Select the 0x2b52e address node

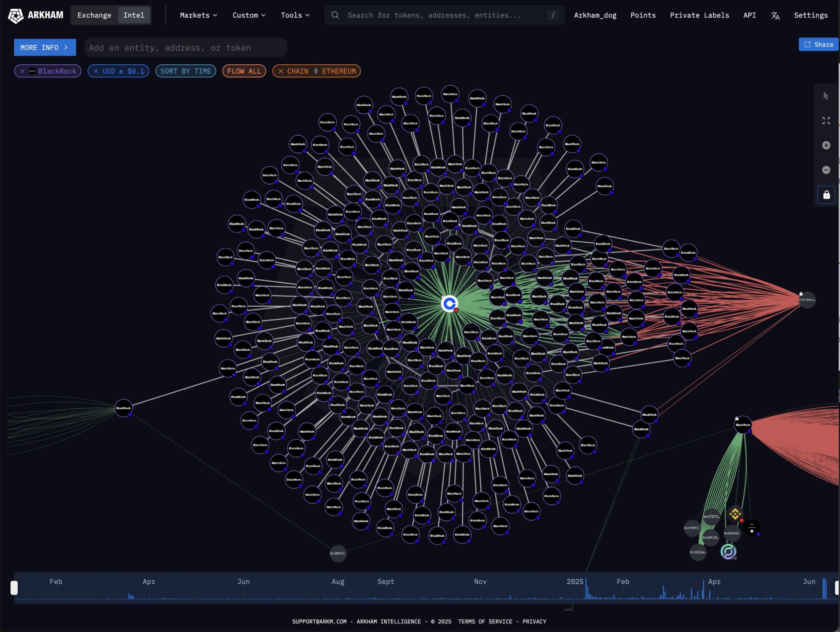coord(698,552)
